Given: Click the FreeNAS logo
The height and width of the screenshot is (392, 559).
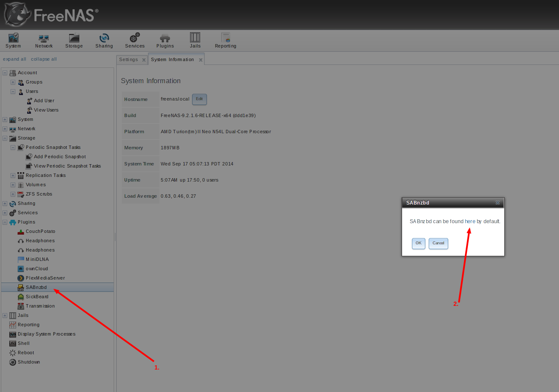Looking at the screenshot, I should click(51, 15).
